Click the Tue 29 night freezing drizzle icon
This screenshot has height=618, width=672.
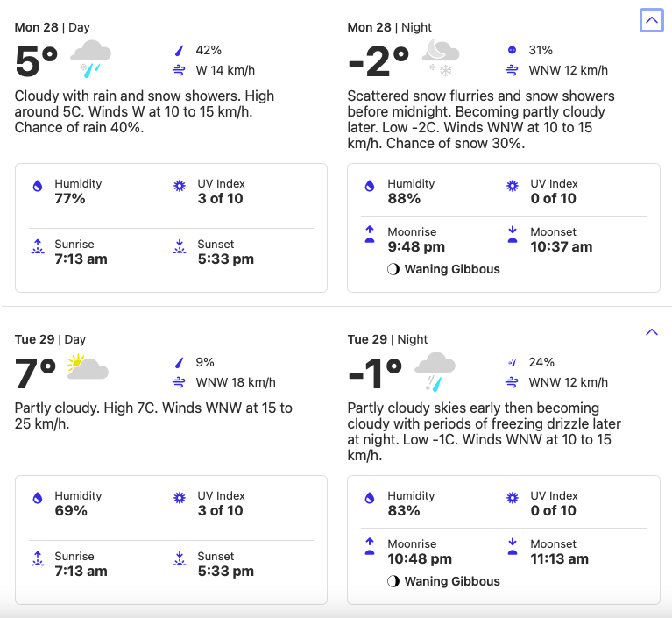click(x=434, y=370)
